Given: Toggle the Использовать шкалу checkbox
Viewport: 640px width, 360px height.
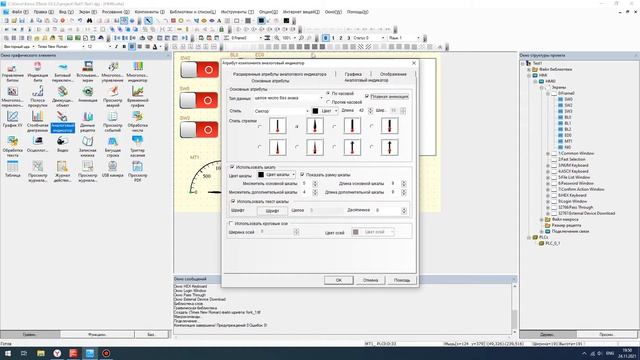Looking at the screenshot, I should point(232,167).
